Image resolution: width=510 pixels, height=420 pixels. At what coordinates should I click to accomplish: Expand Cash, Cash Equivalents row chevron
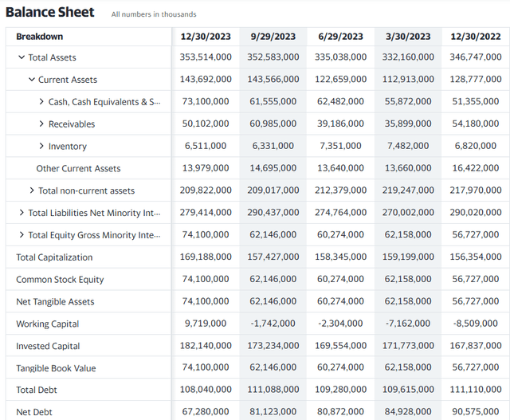(x=41, y=101)
